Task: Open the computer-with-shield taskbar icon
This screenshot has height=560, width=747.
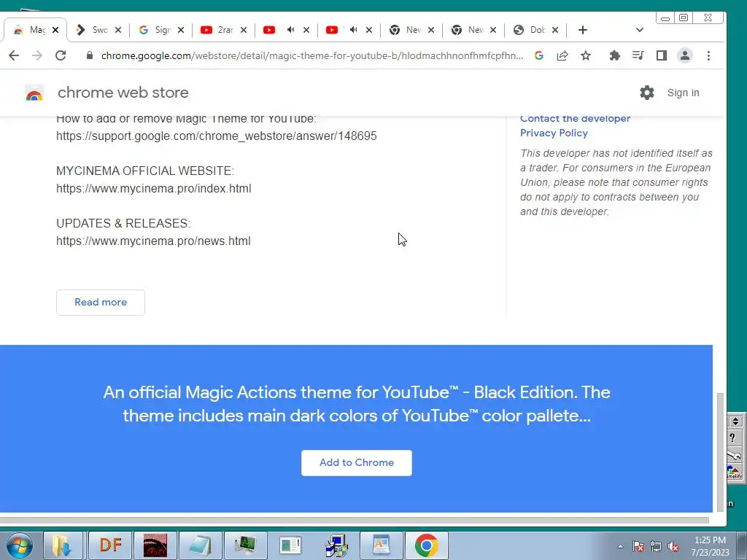Action: pos(336,545)
